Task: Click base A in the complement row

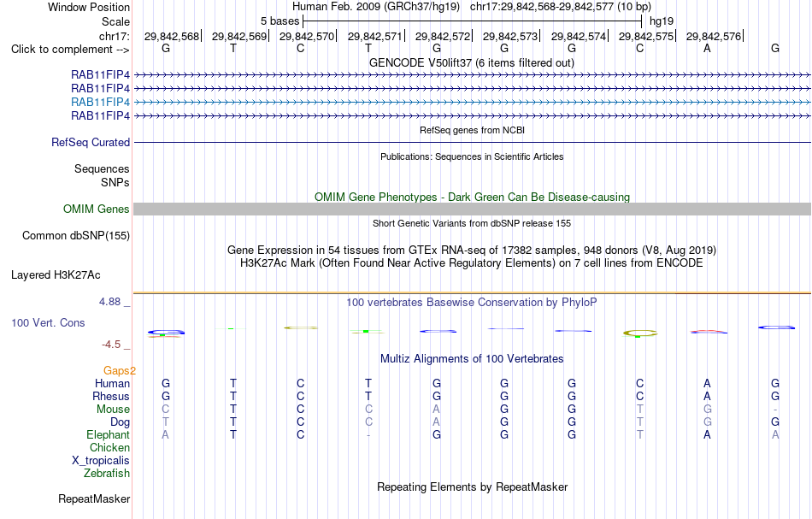Action: (x=707, y=48)
